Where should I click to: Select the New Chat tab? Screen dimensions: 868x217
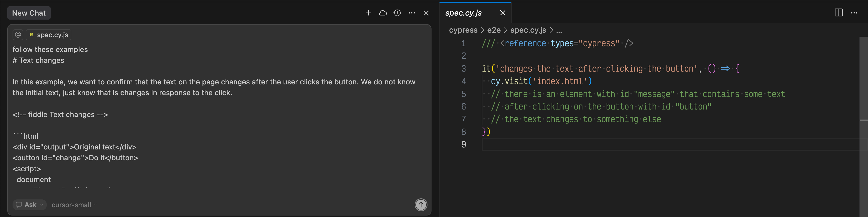pos(29,13)
